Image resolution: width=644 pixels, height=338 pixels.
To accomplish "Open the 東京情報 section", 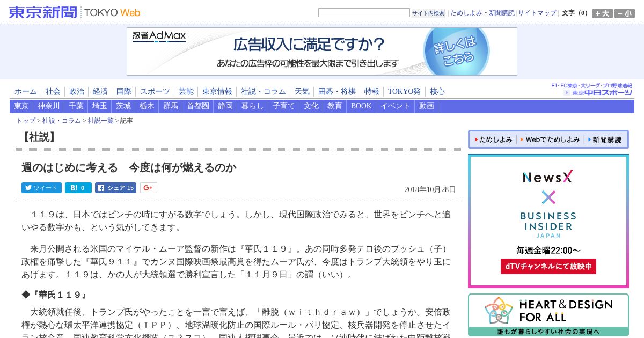I will pos(217,92).
